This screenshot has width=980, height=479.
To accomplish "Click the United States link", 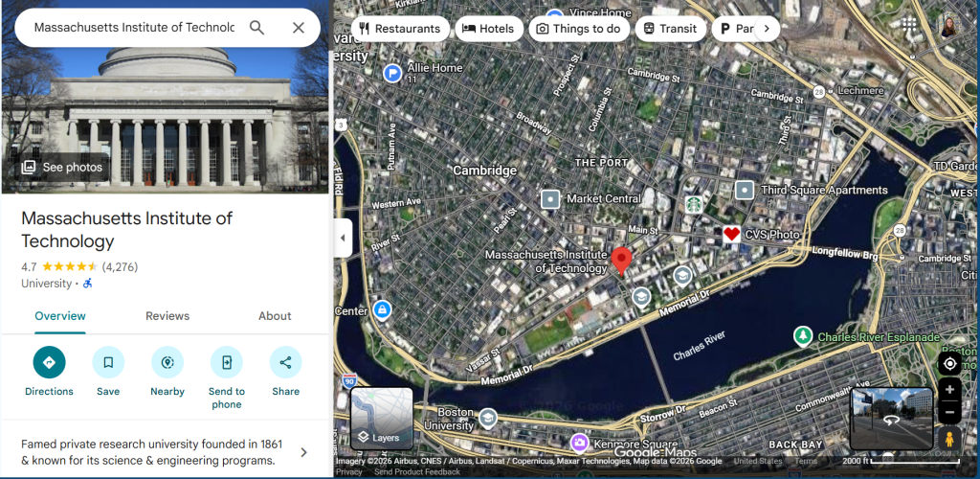I will [758, 462].
